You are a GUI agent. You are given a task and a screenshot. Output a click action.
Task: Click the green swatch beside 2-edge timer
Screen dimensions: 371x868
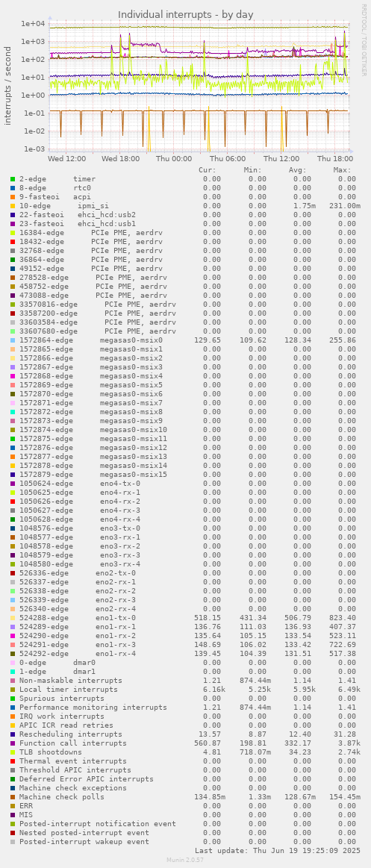13,179
